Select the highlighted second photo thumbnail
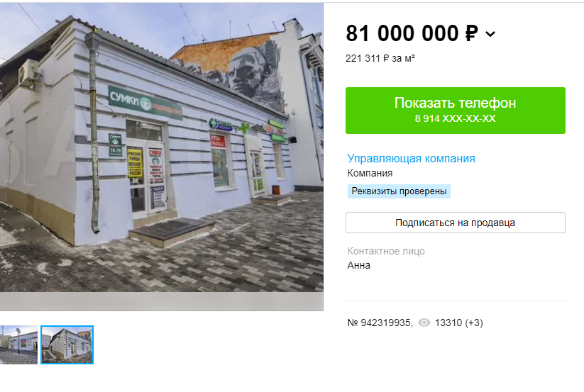 67,345
